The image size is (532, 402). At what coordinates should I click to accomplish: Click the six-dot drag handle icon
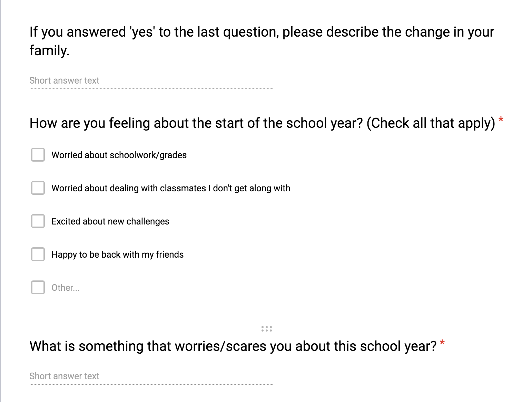point(267,329)
